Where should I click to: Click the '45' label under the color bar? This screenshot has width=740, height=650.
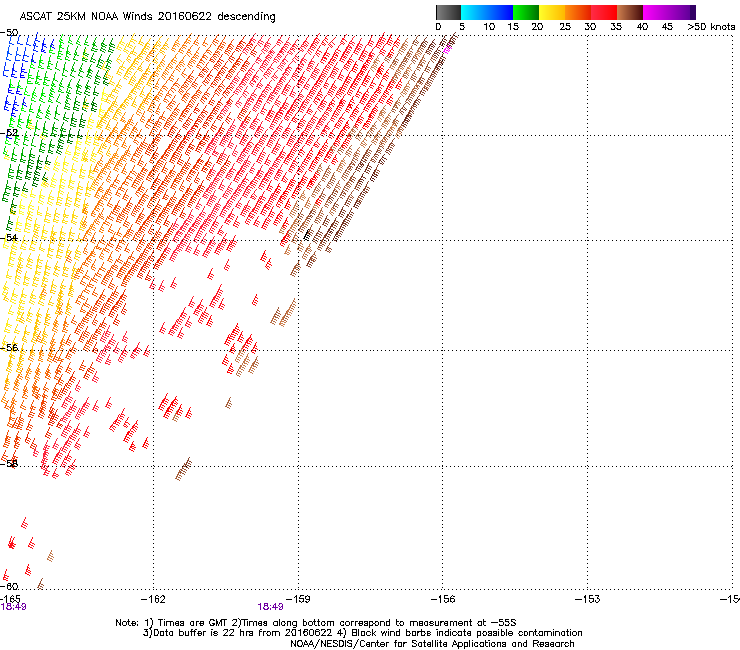[x=667, y=27]
